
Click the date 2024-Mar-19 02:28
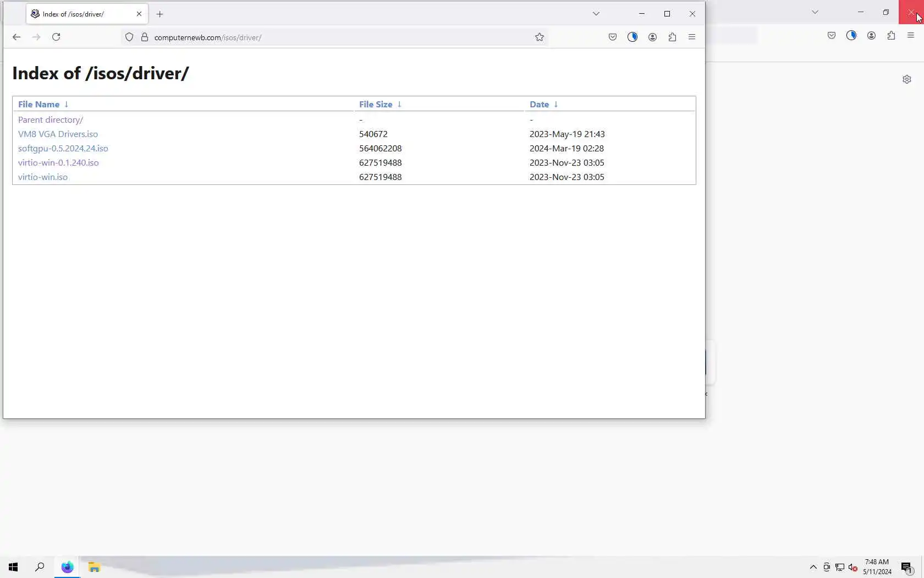click(x=566, y=148)
